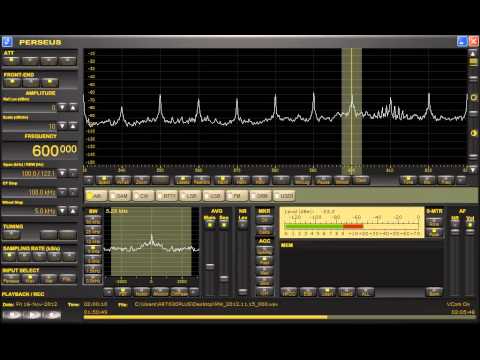Click right arrow button on main spectrum toolbar
Screen dimensions: 480x360
461,180
